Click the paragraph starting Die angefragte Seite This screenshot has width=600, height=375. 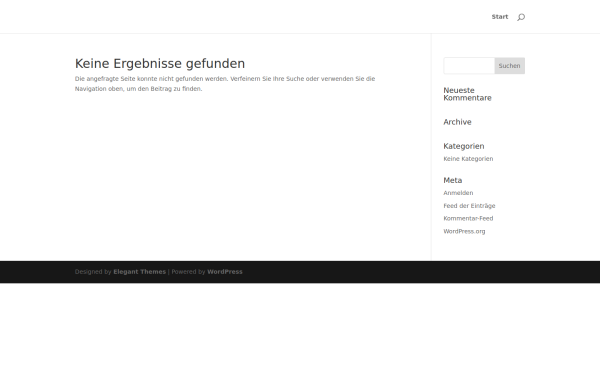225,84
